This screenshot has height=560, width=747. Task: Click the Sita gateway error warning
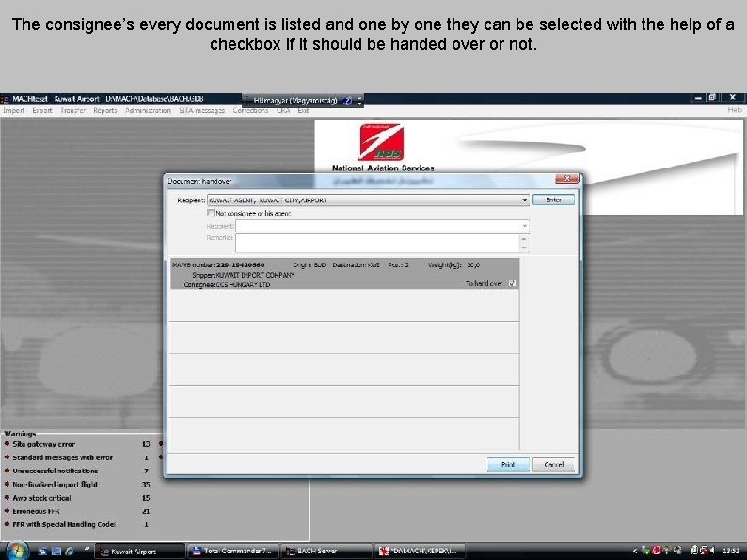(44, 444)
